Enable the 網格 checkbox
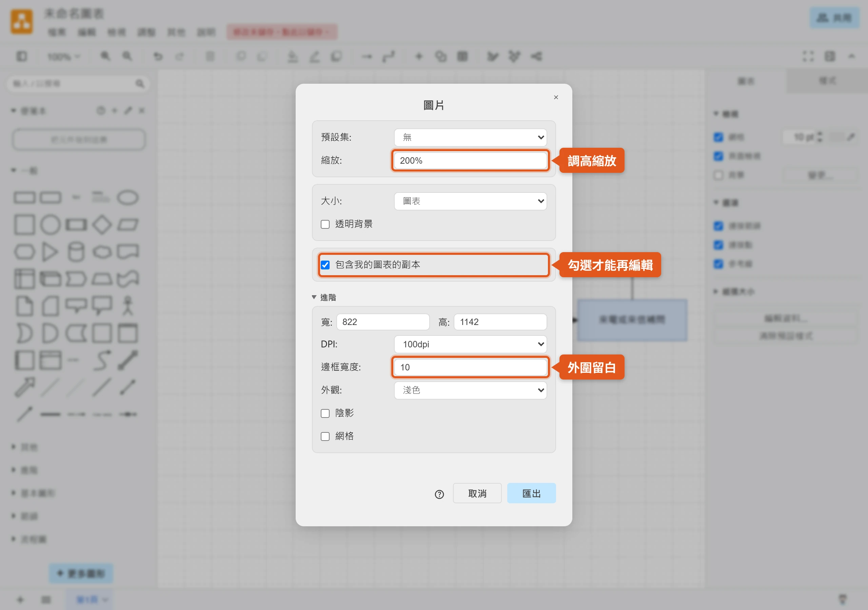Image resolution: width=868 pixels, height=610 pixels. (325, 436)
